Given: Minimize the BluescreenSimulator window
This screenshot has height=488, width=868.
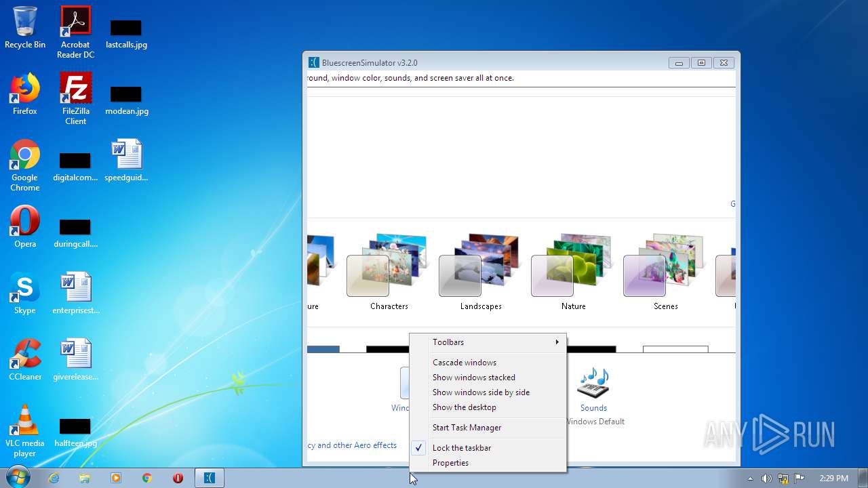Looking at the screenshot, I should pyautogui.click(x=679, y=62).
